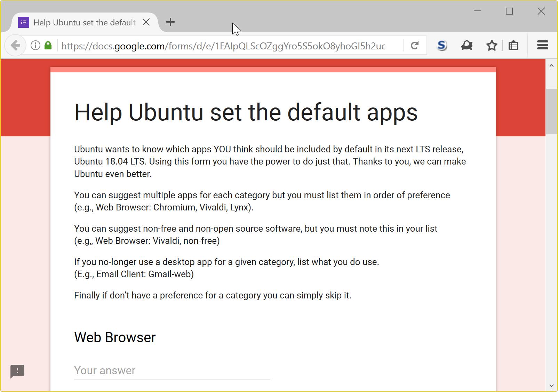Click the vertical scrollbar thumb
This screenshot has height=392, width=558.
click(551, 112)
